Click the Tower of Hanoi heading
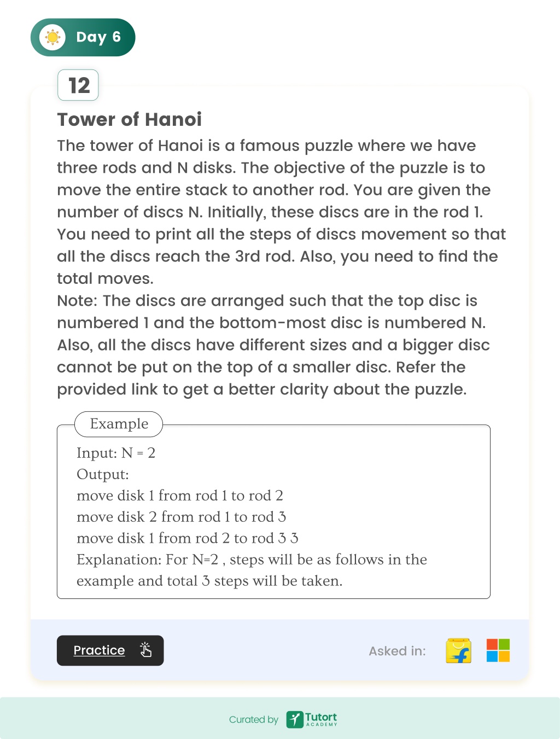The height and width of the screenshot is (739, 560). point(130,119)
